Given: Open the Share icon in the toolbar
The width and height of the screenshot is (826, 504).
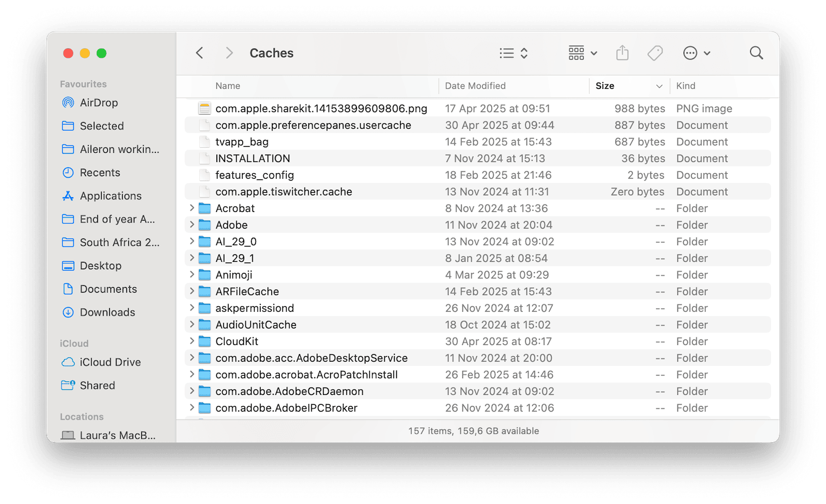Looking at the screenshot, I should click(x=622, y=53).
